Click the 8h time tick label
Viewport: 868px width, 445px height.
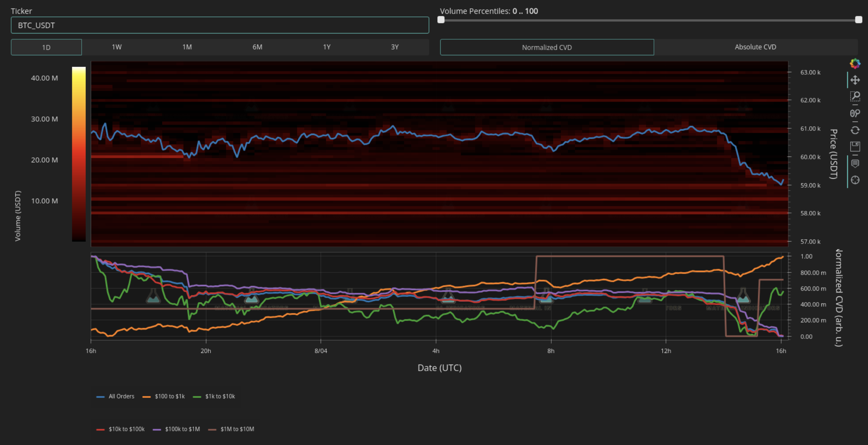tap(551, 351)
